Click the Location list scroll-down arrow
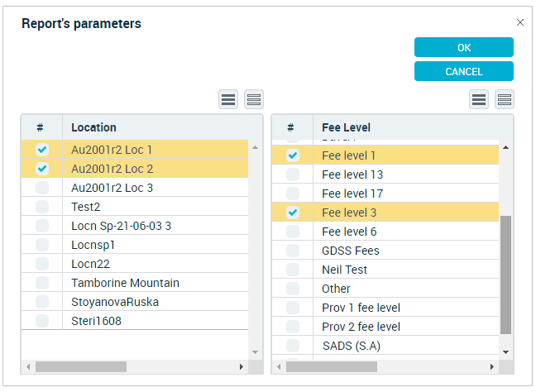 255,352
